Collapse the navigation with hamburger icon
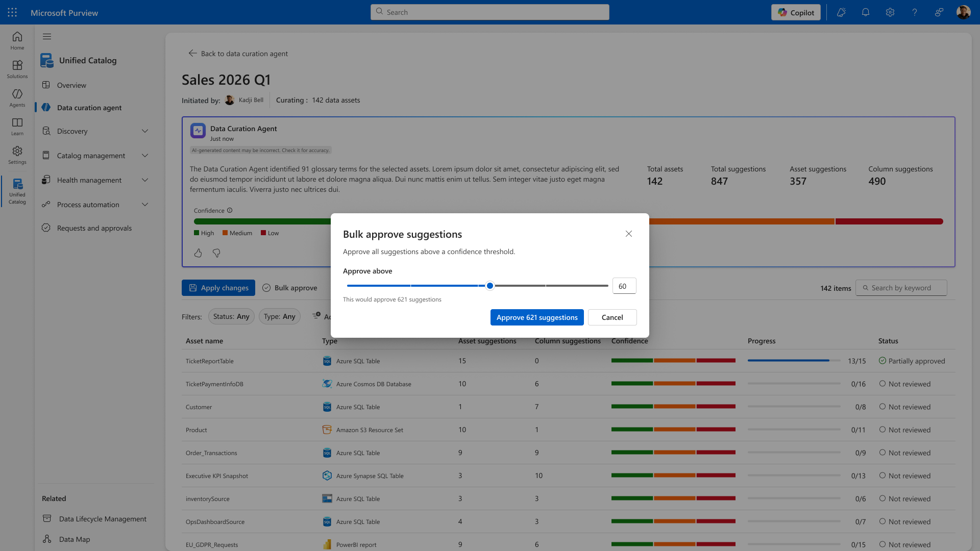Image resolution: width=980 pixels, height=551 pixels. (47, 36)
